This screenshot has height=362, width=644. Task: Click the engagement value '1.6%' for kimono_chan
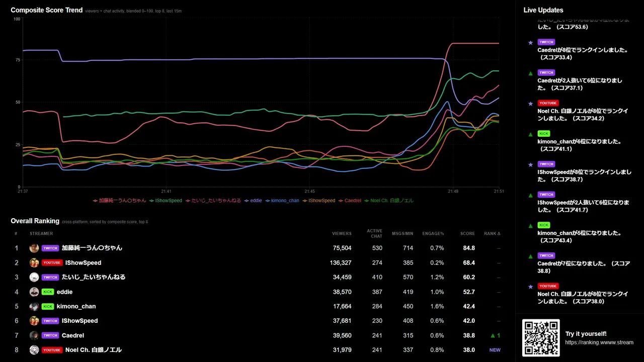tap(437, 307)
